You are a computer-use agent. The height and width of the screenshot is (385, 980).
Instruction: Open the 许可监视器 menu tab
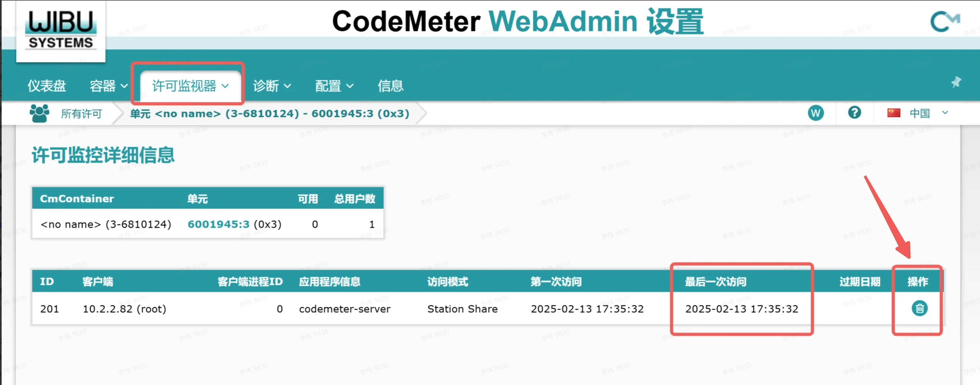coord(190,86)
